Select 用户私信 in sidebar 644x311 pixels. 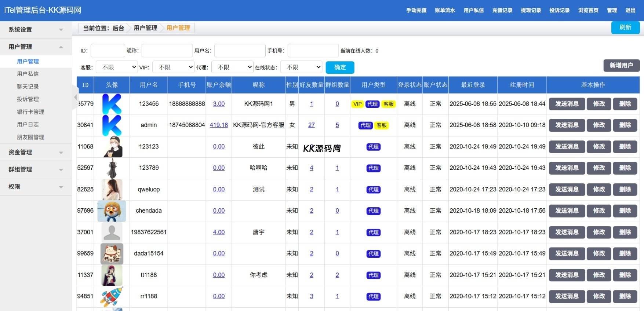(x=28, y=74)
